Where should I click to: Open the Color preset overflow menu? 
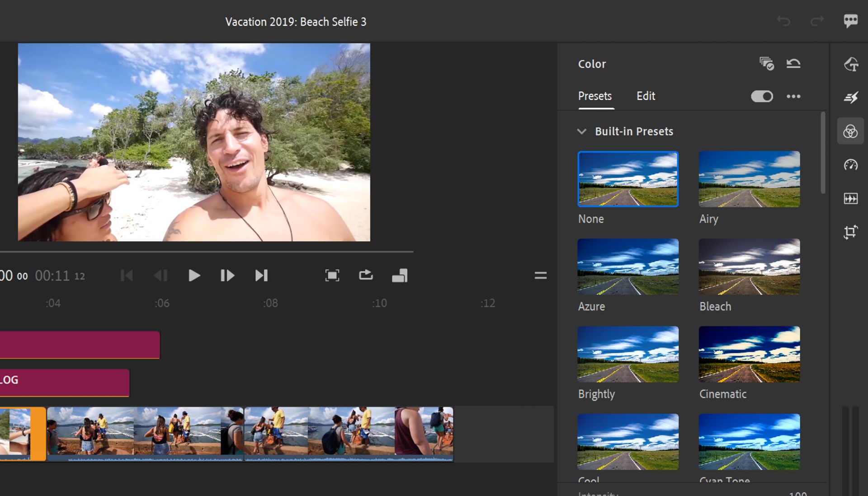point(793,96)
